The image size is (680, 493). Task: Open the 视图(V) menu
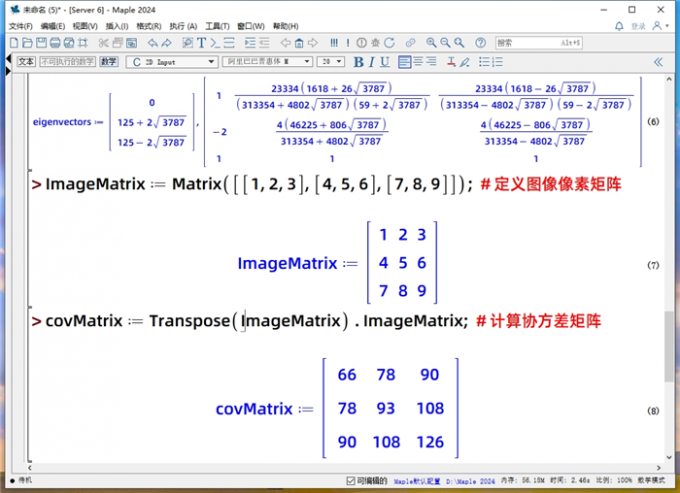[x=85, y=26]
